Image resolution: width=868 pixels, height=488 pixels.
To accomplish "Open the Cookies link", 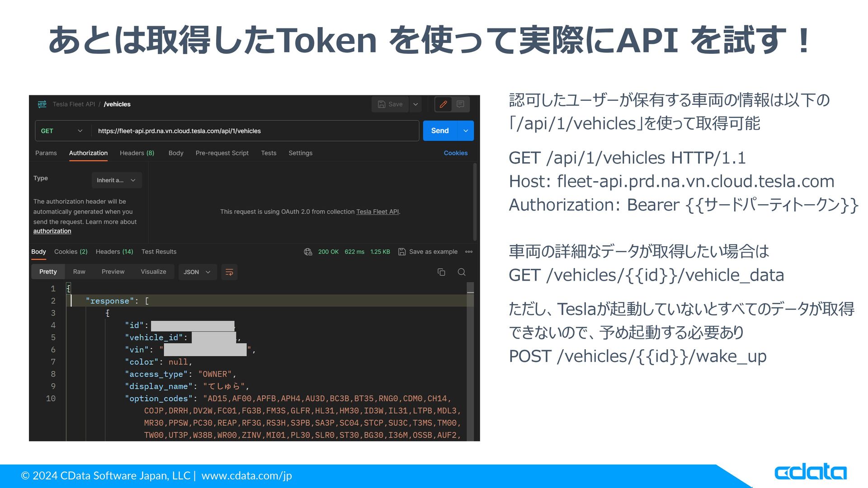I will point(456,153).
